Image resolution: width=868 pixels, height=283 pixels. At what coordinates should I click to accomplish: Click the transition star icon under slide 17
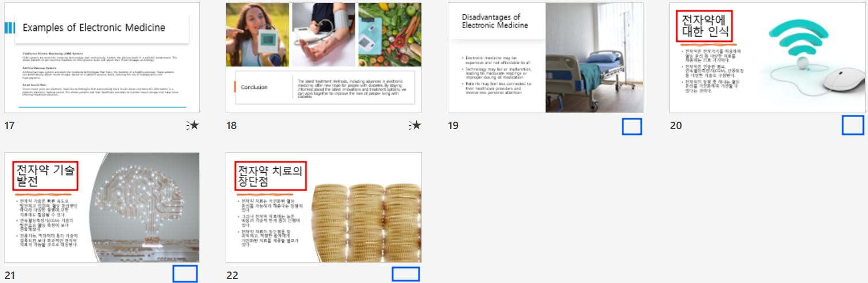click(x=193, y=125)
